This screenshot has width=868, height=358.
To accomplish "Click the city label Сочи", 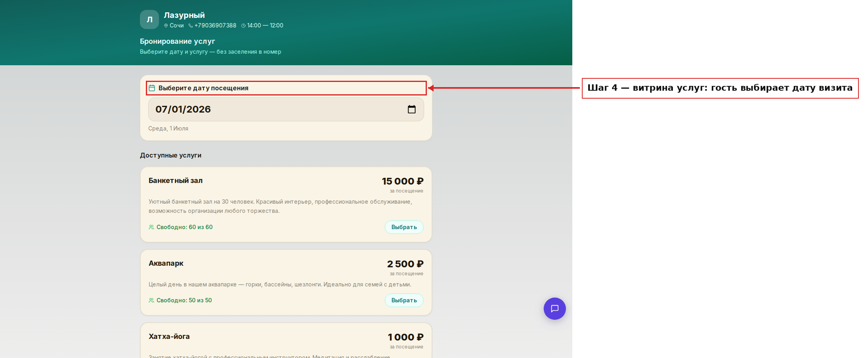I will [x=176, y=25].
